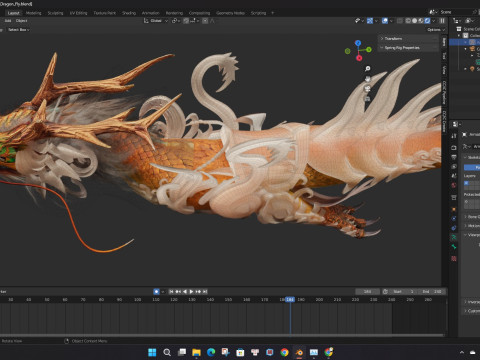
Task: Open the pivot point dropdown
Action: (x=176, y=21)
